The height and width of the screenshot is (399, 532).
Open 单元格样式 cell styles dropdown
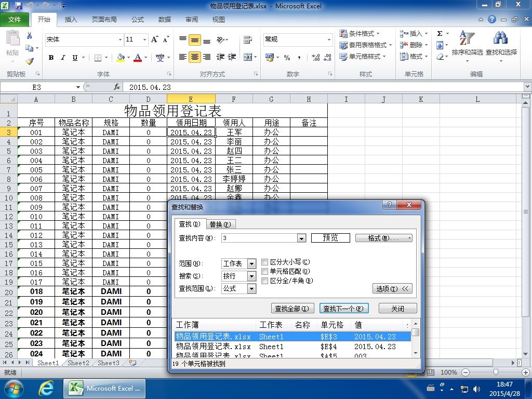363,56
